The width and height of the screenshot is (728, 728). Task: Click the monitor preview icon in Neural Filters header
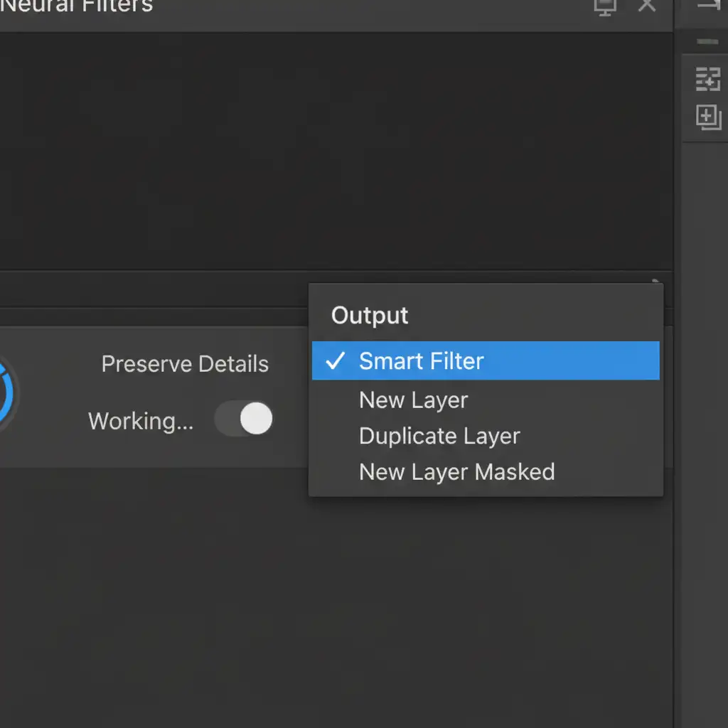(x=604, y=6)
